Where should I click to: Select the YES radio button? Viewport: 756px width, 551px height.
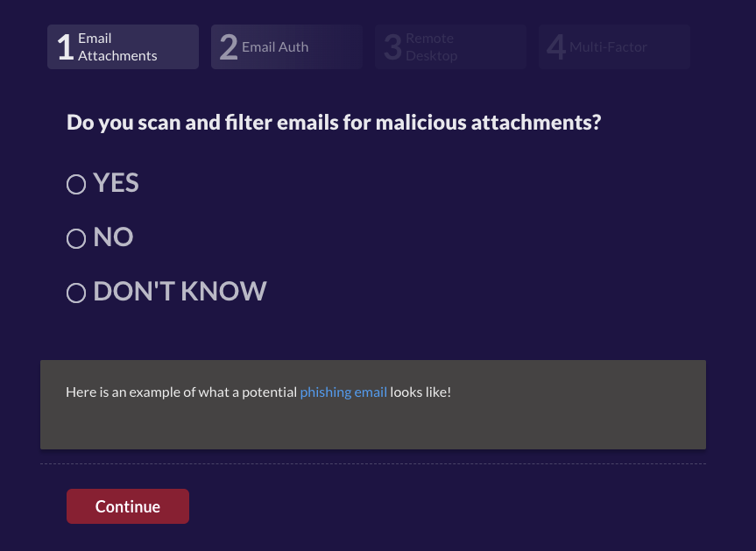click(x=76, y=184)
